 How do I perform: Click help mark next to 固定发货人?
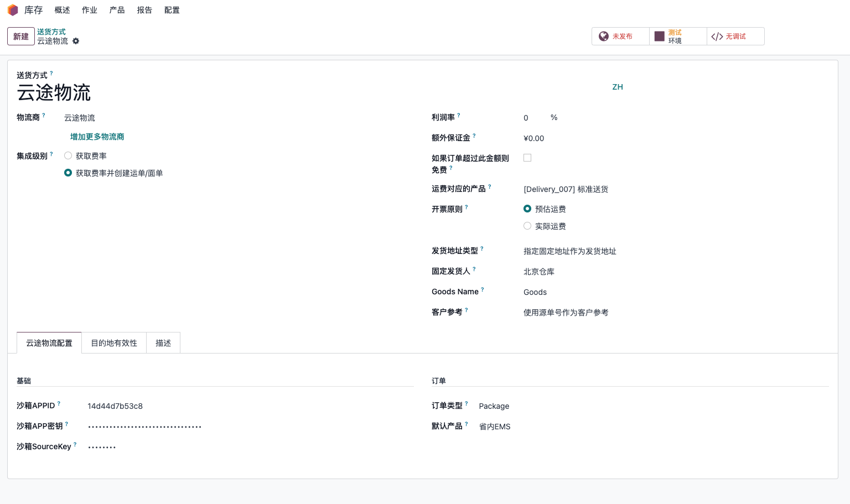pos(474,269)
